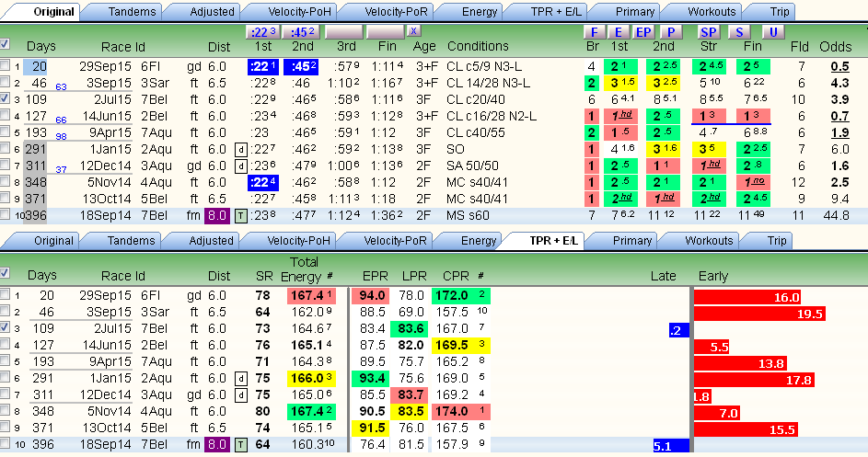Click the d icon on top row 1Jan15
Screen dimensions: 868x457
tap(241, 149)
